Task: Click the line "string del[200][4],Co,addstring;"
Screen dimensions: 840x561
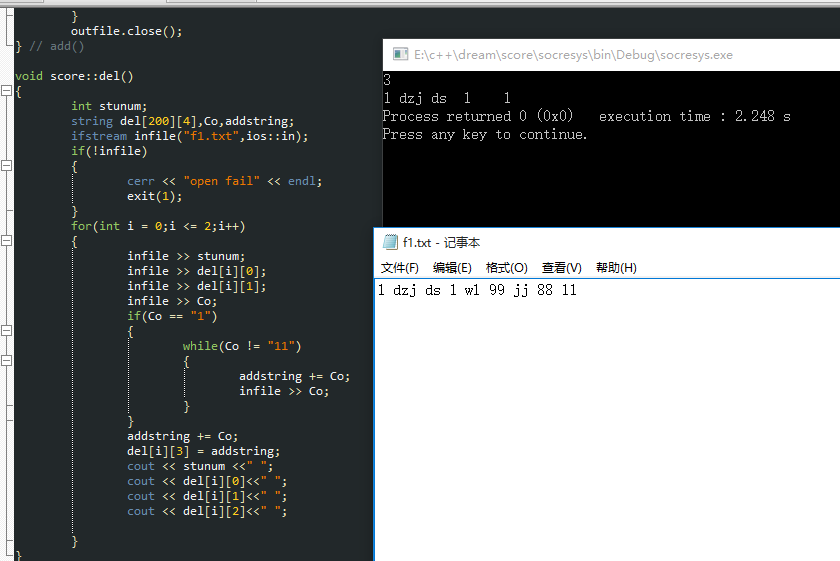Action: pyautogui.click(x=182, y=121)
